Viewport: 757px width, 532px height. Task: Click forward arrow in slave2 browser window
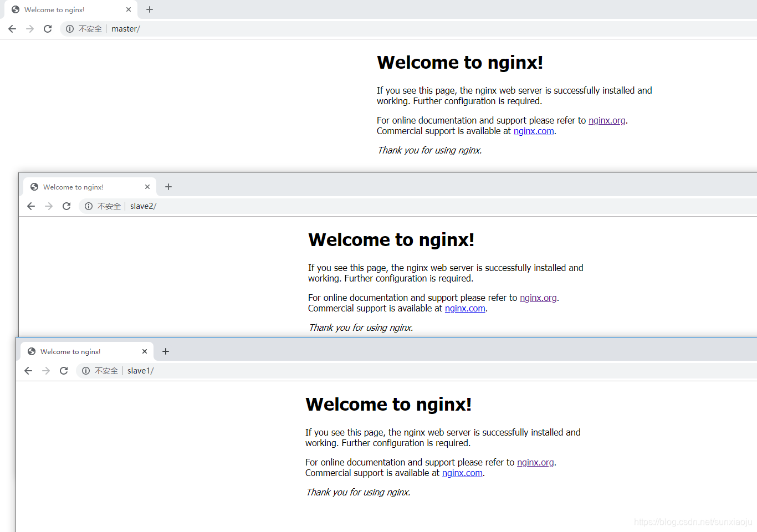[49, 206]
